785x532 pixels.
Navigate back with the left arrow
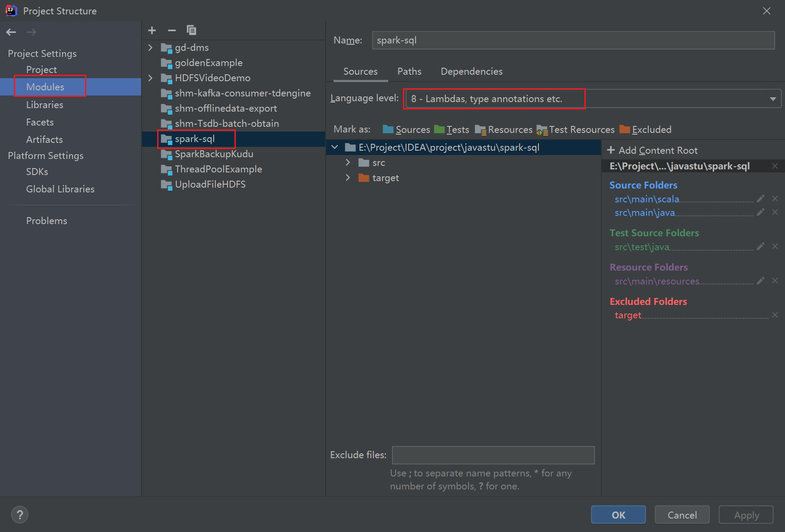(11, 32)
